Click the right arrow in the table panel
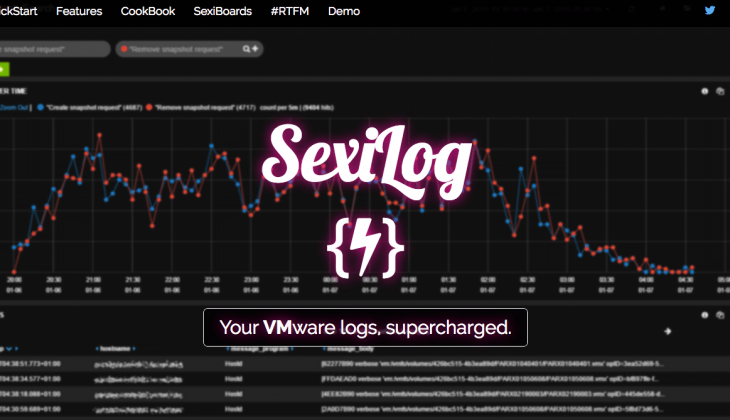The height and width of the screenshot is (420, 730). tap(668, 331)
